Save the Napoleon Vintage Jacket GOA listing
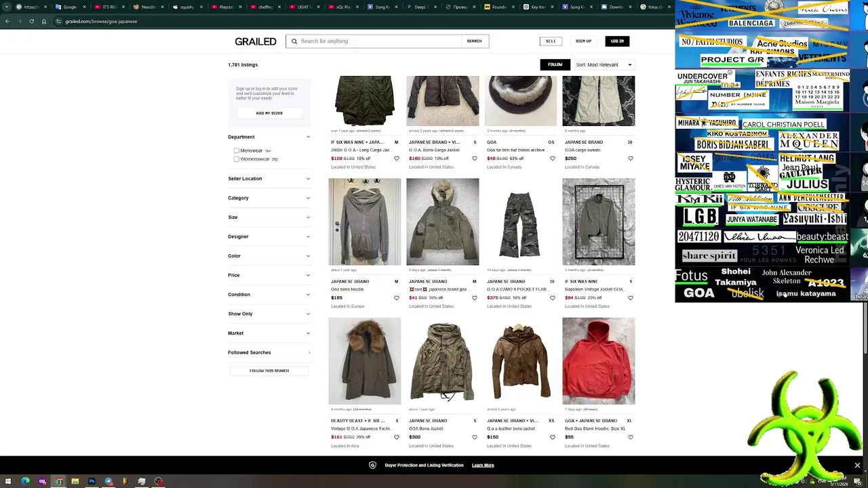 631,298
